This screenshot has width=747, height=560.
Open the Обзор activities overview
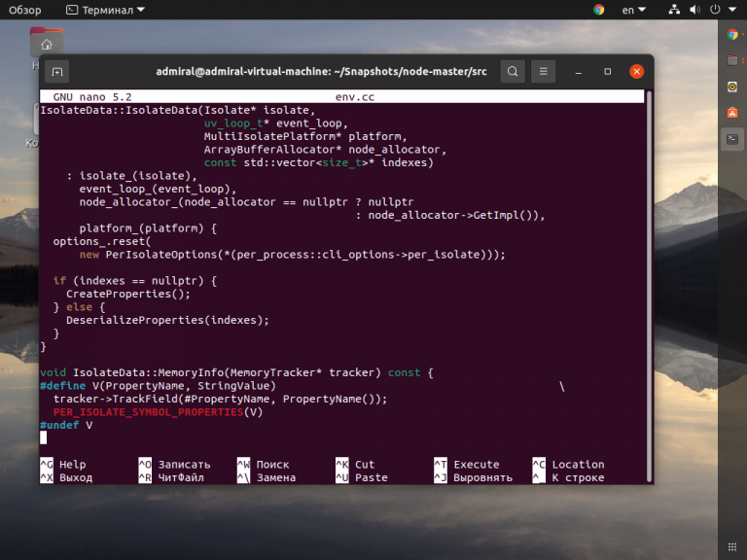[x=24, y=10]
